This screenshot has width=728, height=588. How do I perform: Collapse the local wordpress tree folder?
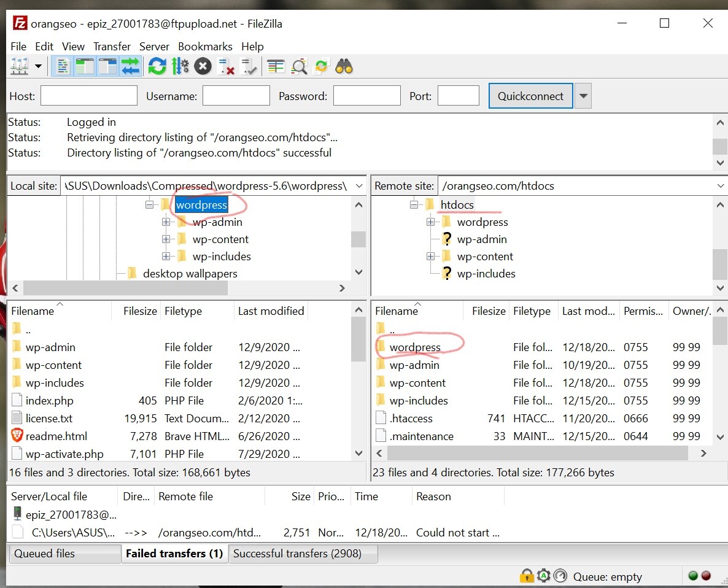tap(149, 204)
